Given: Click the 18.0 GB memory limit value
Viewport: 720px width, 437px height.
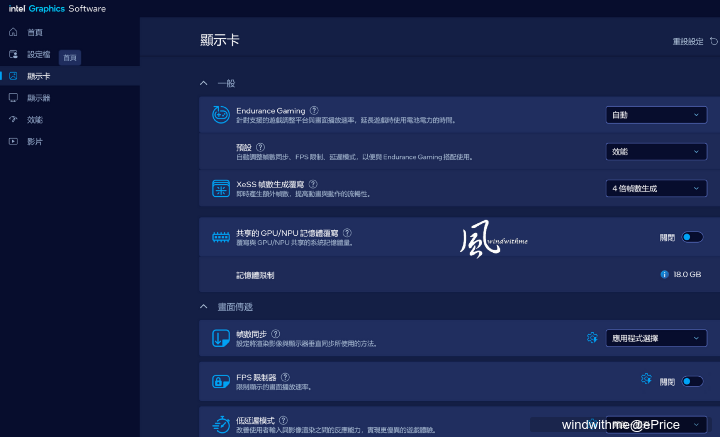Looking at the screenshot, I should click(687, 275).
